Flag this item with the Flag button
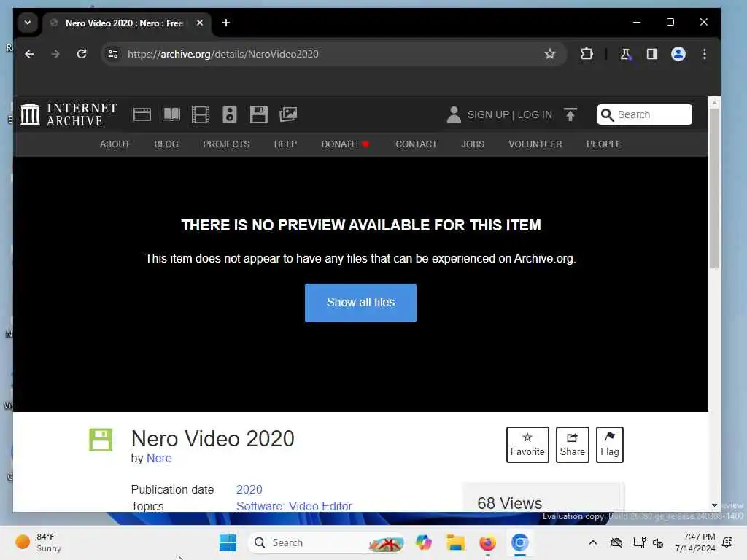747x560 pixels. [x=610, y=445]
